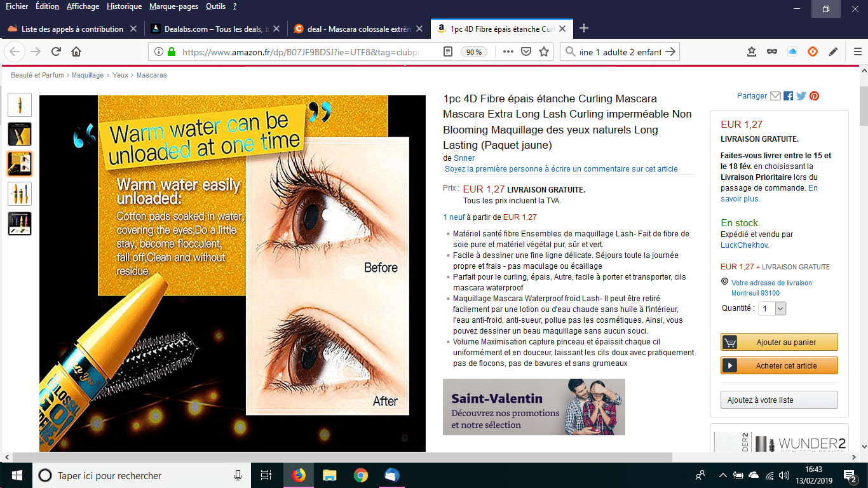This screenshot has height=488, width=868.
Task: Expand Windows system tray hidden icons
Action: click(x=722, y=475)
